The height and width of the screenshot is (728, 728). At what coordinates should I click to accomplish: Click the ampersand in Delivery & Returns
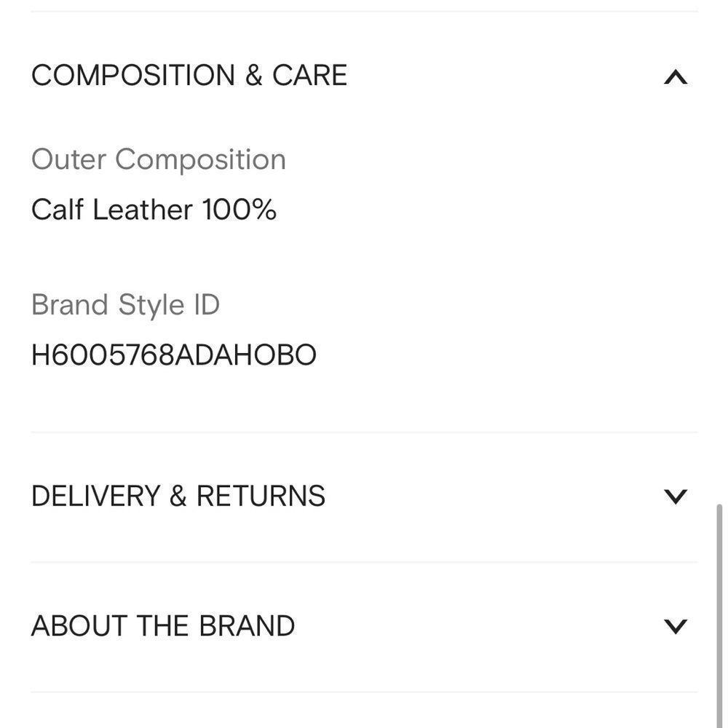click(178, 495)
